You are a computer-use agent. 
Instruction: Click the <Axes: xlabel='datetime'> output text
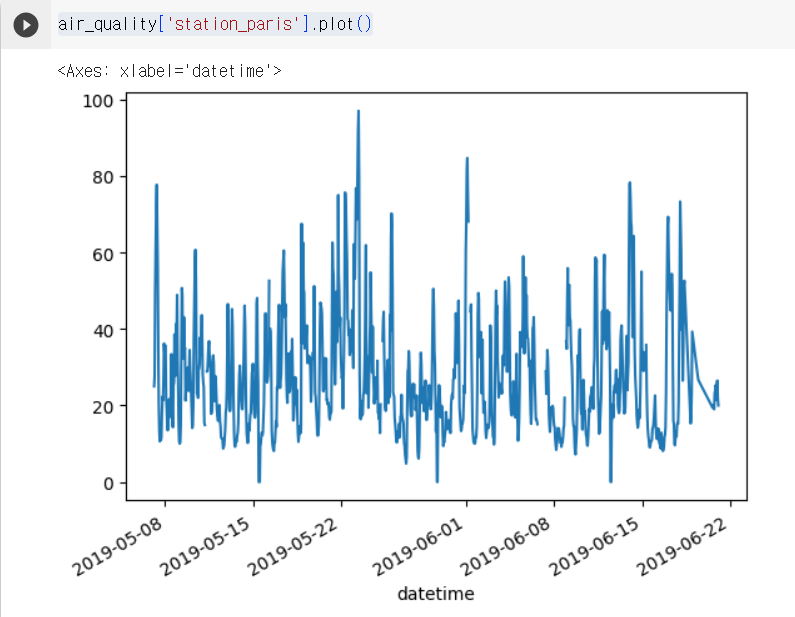169,71
